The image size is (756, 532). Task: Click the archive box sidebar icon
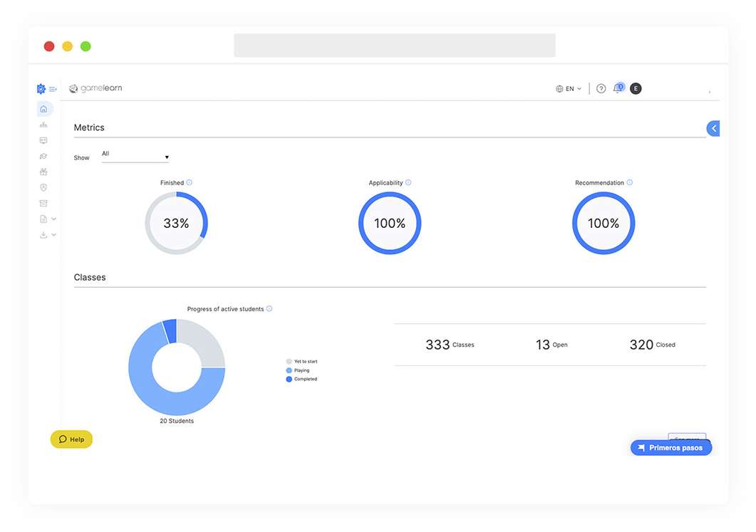tap(44, 203)
